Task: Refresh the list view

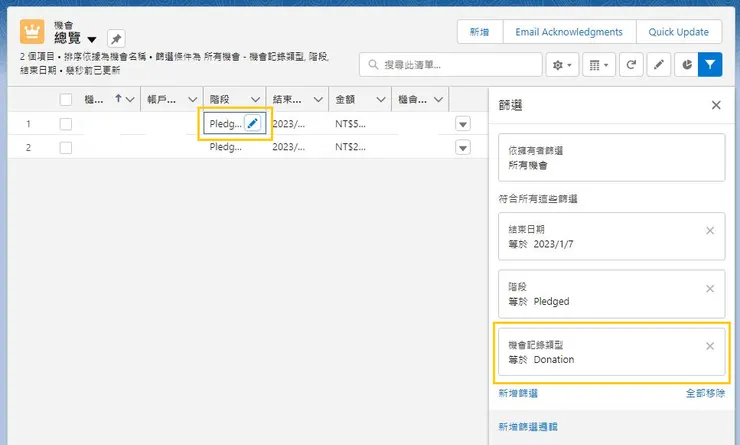Action: coord(631,65)
